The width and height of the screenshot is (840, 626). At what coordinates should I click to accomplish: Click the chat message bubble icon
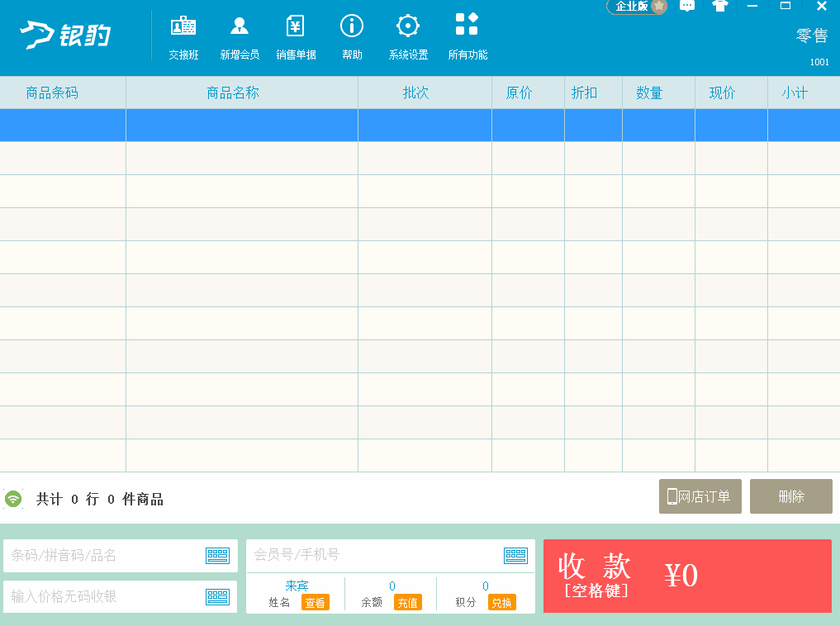tap(687, 6)
